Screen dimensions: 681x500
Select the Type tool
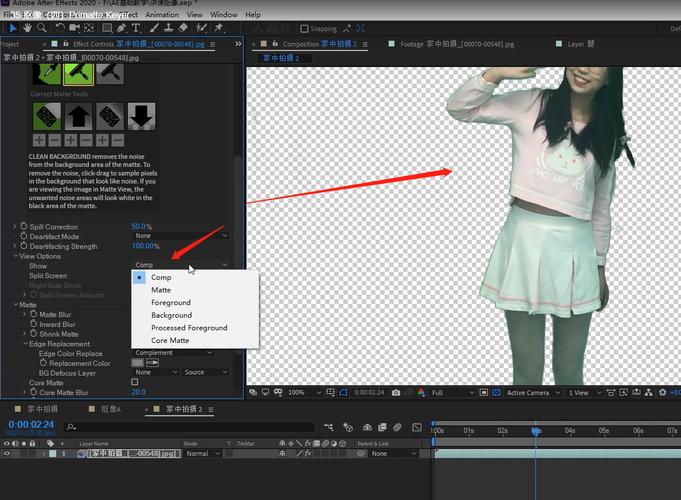point(137,28)
